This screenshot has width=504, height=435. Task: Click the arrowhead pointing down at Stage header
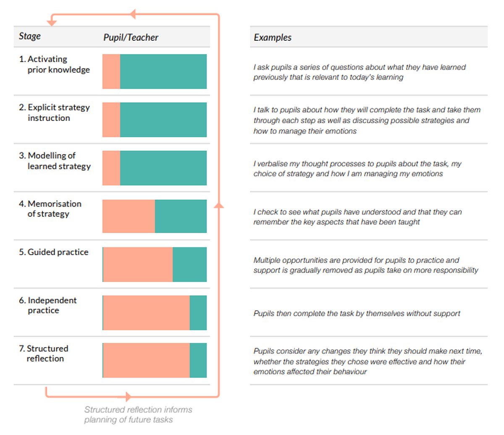52,24
